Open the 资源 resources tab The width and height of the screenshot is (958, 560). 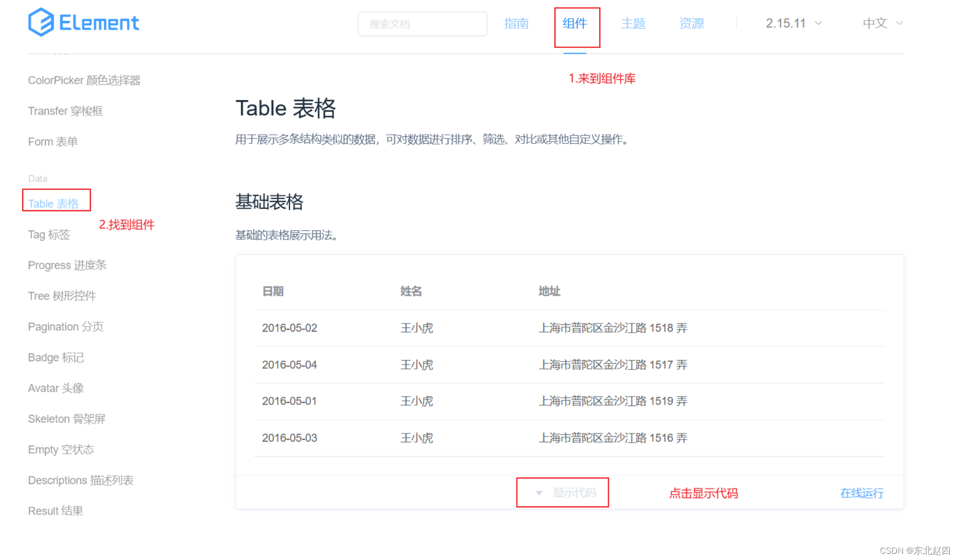(x=691, y=23)
